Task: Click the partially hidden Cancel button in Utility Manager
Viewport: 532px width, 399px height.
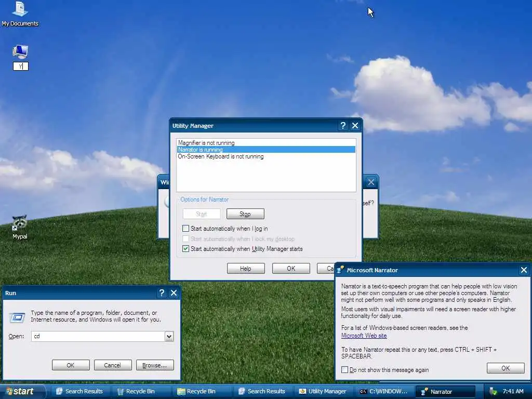Action: (x=326, y=269)
